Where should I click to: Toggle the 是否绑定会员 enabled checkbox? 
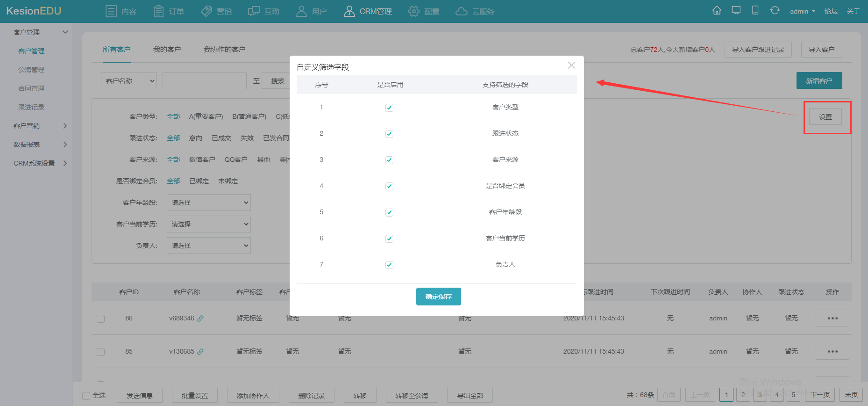pos(389,186)
